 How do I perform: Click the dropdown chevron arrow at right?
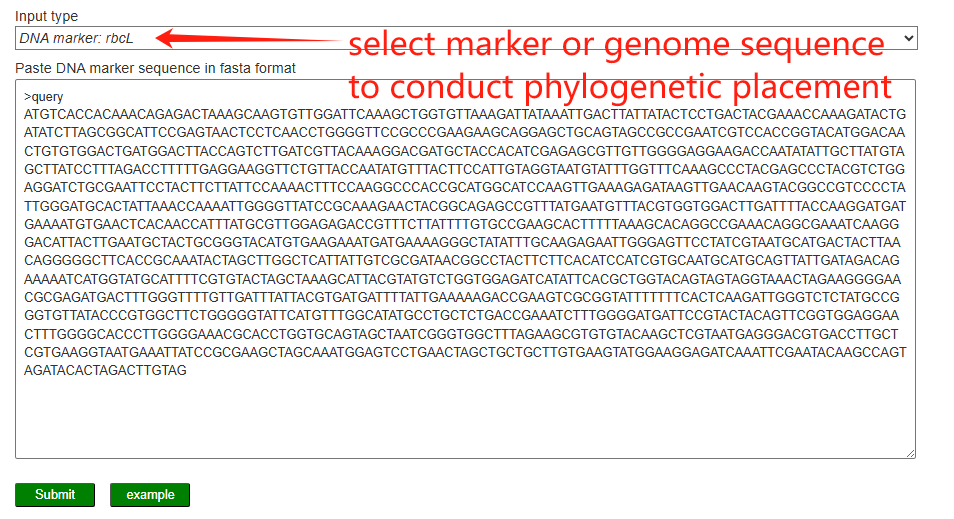908,38
